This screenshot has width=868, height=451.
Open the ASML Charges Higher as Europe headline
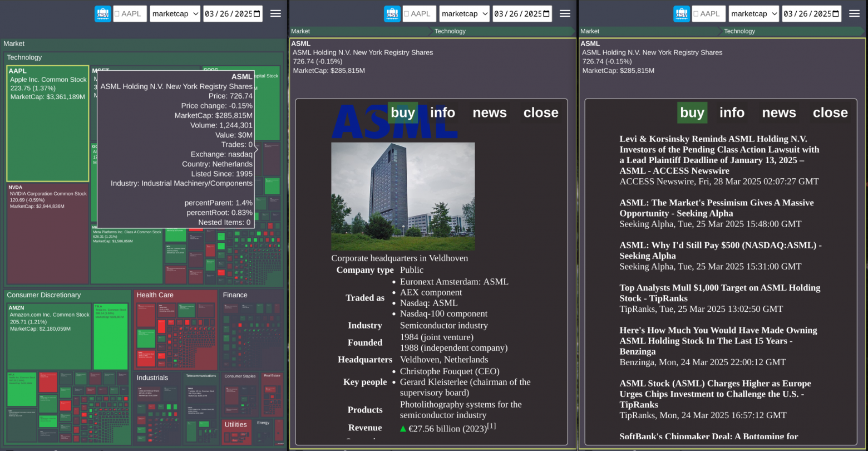coord(716,394)
